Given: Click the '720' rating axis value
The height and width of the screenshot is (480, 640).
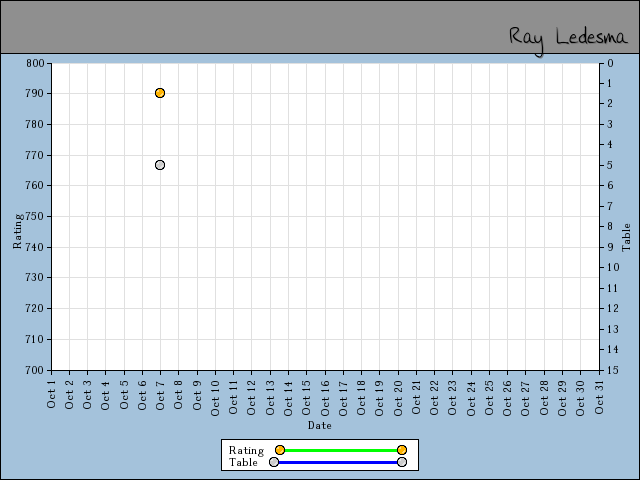Looking at the screenshot, I should pos(35,309).
